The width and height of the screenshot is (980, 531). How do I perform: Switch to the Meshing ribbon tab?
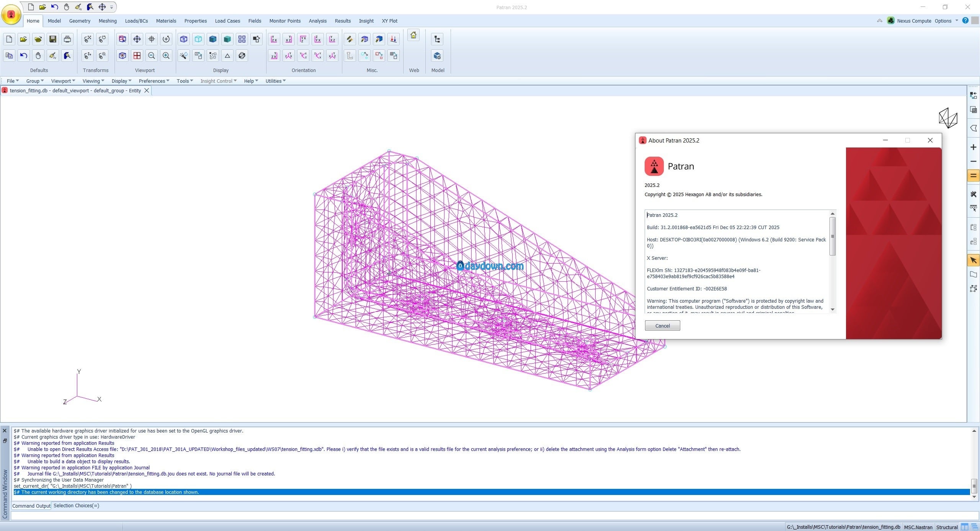point(108,21)
